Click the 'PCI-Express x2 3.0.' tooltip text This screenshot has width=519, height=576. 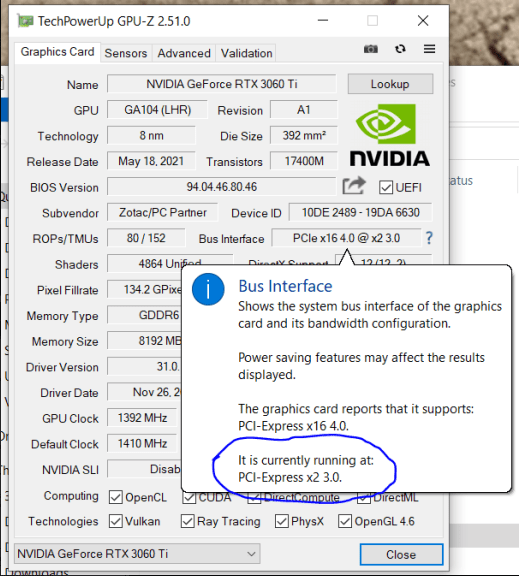coord(290,477)
